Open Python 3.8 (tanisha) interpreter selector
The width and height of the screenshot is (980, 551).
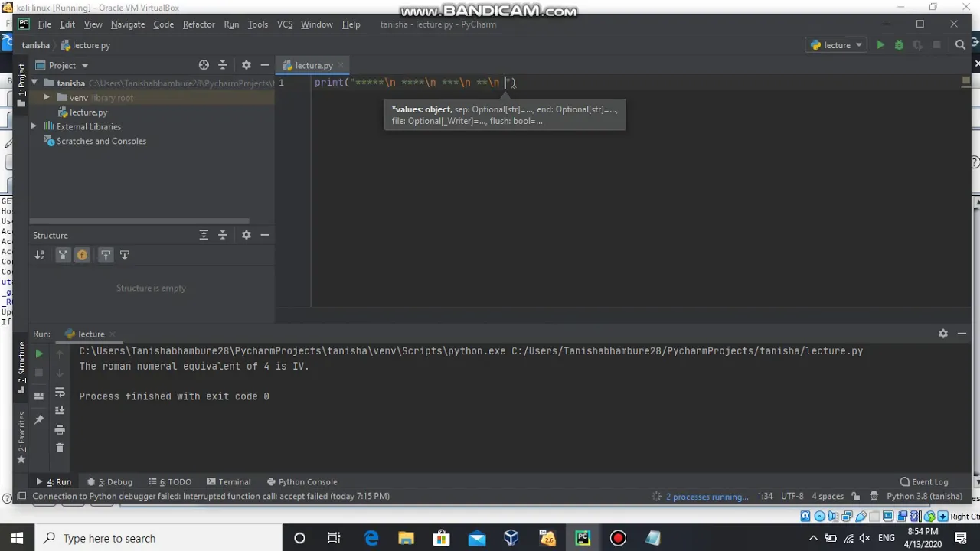(x=924, y=496)
